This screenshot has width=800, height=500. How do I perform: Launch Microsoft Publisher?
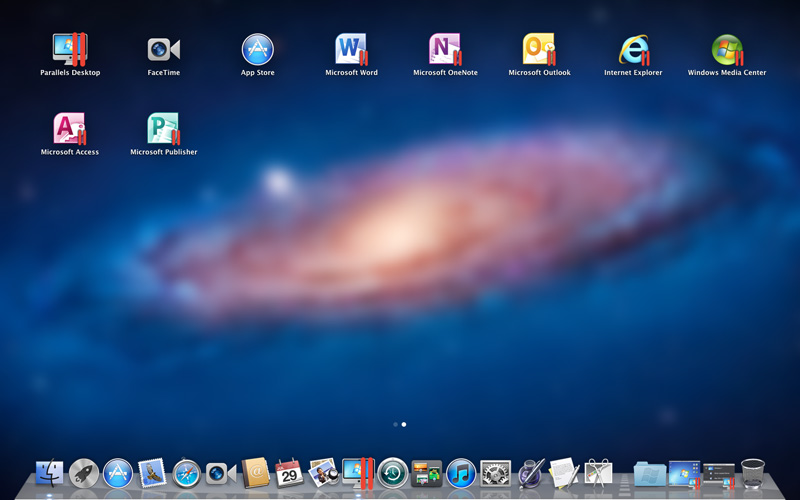[164, 129]
